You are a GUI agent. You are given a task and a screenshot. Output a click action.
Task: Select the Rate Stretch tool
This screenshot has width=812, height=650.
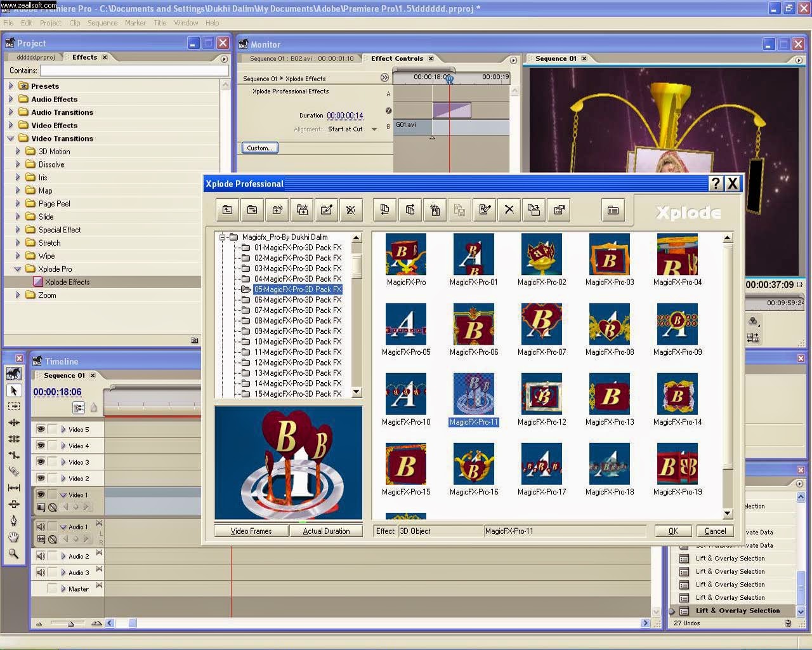14,455
